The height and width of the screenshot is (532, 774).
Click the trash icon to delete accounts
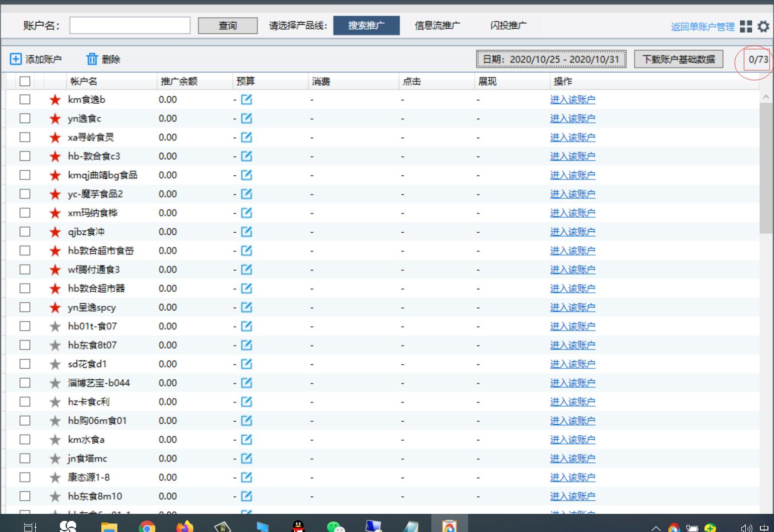pos(92,59)
